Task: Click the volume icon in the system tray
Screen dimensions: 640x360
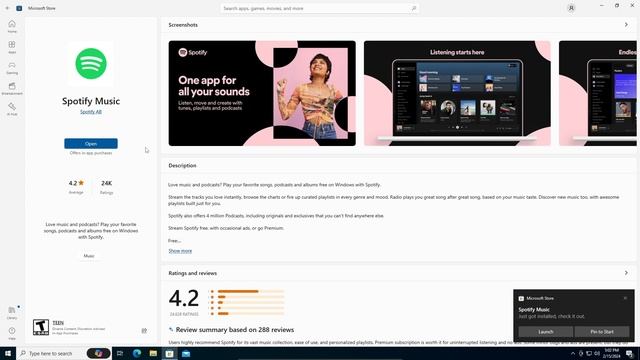Action: pyautogui.click(x=597, y=353)
